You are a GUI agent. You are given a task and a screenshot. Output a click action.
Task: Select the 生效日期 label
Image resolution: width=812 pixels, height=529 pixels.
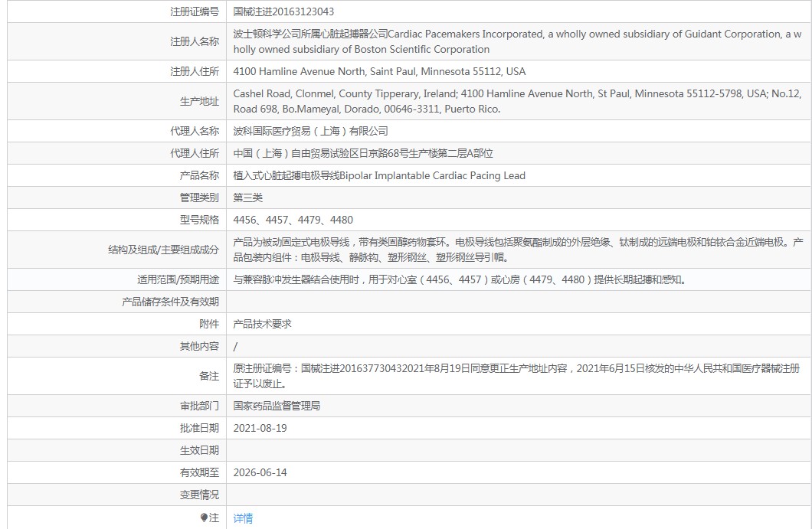pyautogui.click(x=199, y=450)
